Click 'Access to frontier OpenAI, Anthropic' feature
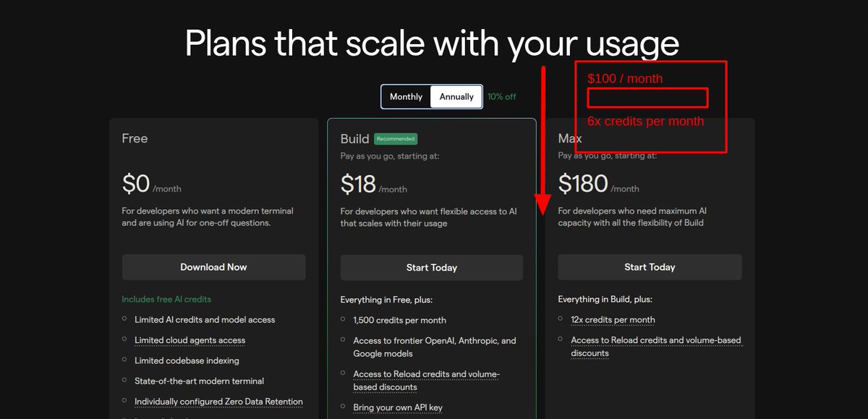The width and height of the screenshot is (868, 419). coord(435,347)
